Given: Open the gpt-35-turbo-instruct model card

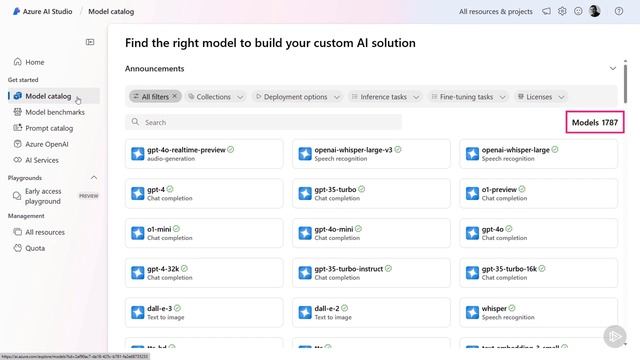Looking at the screenshot, I should 371,273.
